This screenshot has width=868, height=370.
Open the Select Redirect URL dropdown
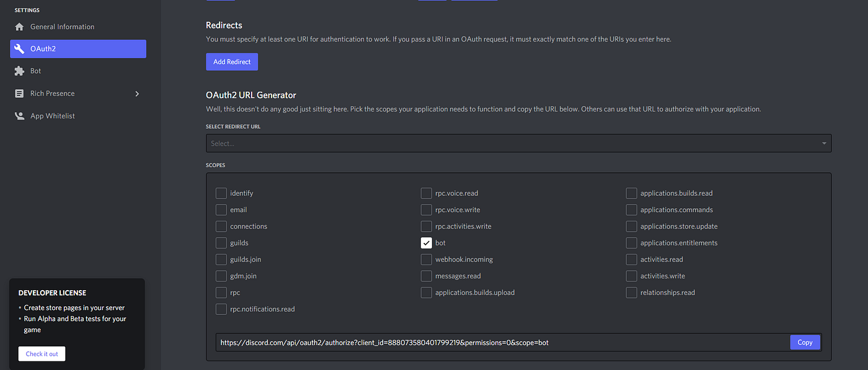[518, 143]
